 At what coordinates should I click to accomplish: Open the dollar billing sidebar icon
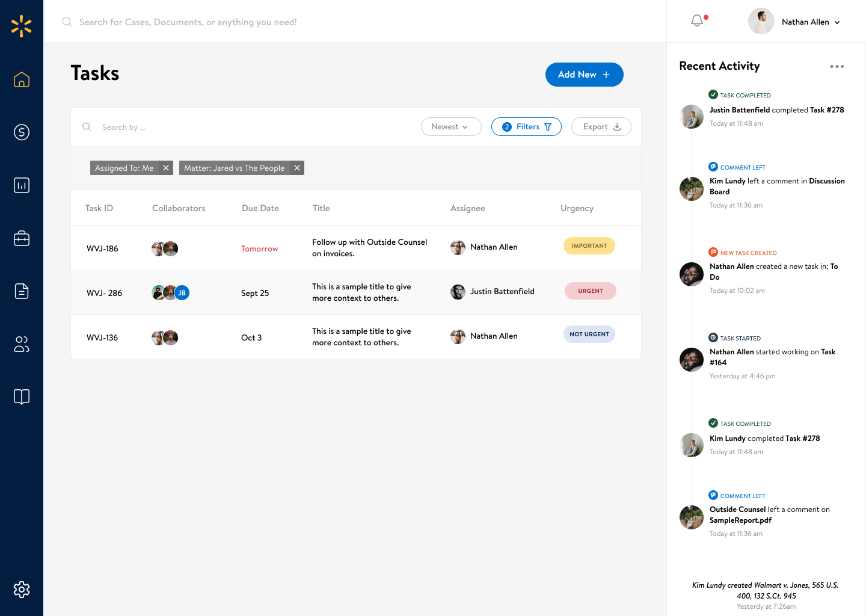[22, 132]
